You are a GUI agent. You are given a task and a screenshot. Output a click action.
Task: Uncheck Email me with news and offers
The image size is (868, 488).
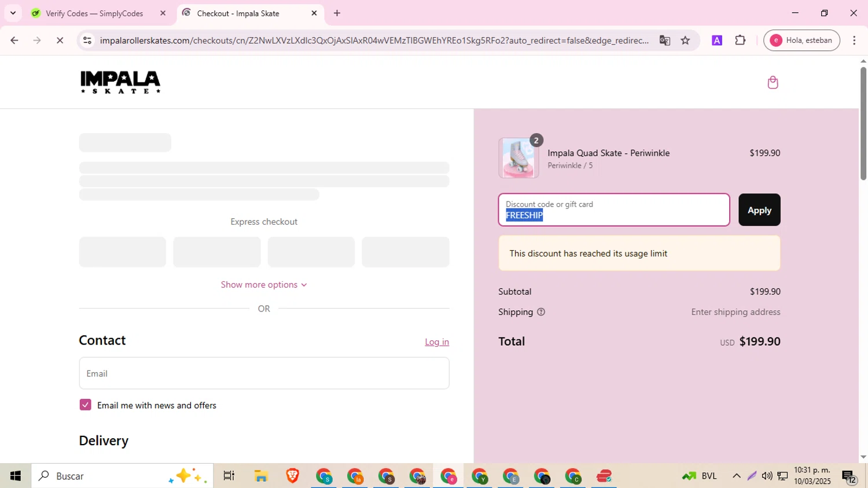point(85,405)
